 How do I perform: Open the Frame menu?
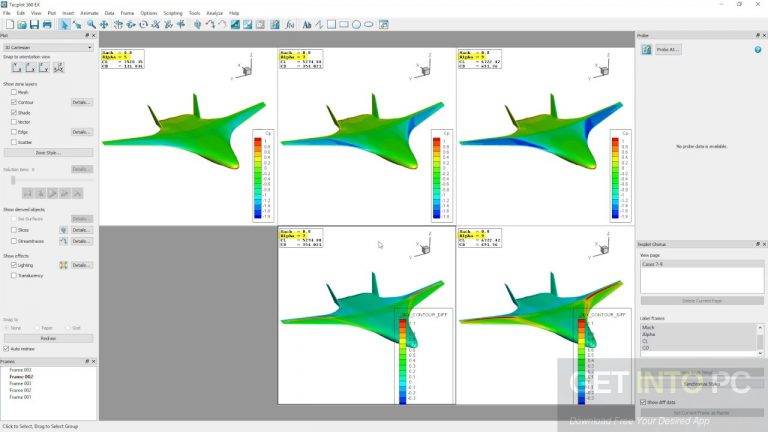click(127, 13)
